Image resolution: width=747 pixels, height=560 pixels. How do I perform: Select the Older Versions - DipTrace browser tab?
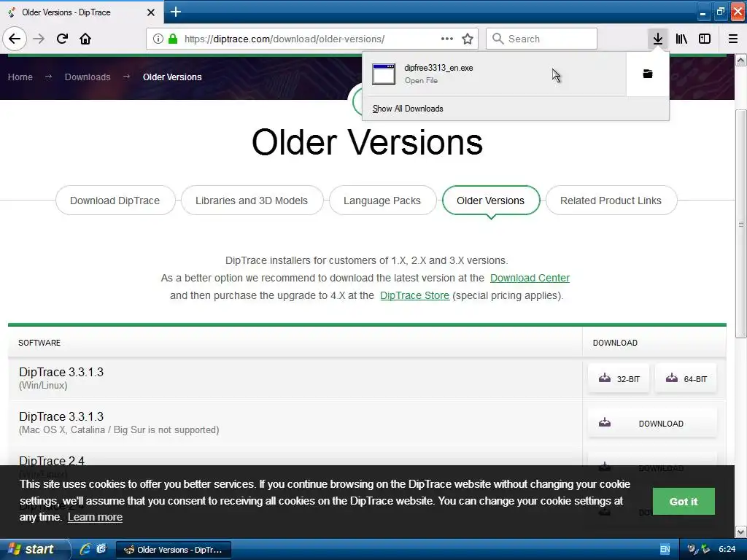82,12
